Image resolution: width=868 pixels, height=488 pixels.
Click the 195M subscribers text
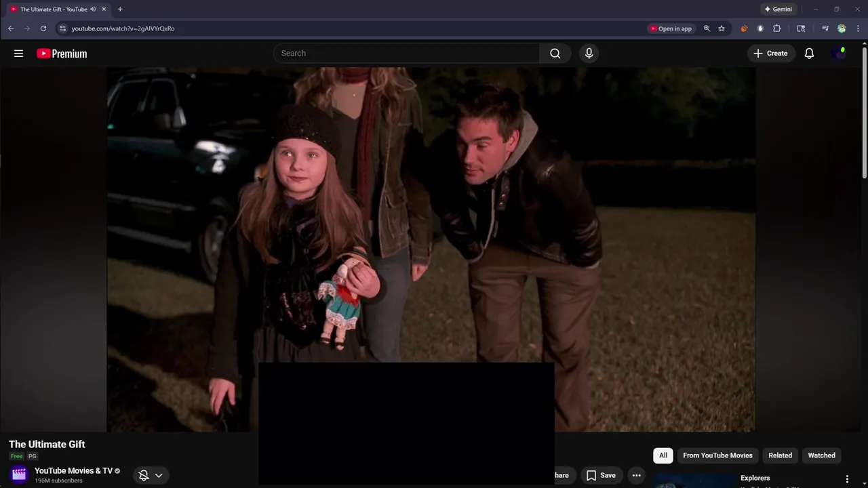(x=58, y=481)
